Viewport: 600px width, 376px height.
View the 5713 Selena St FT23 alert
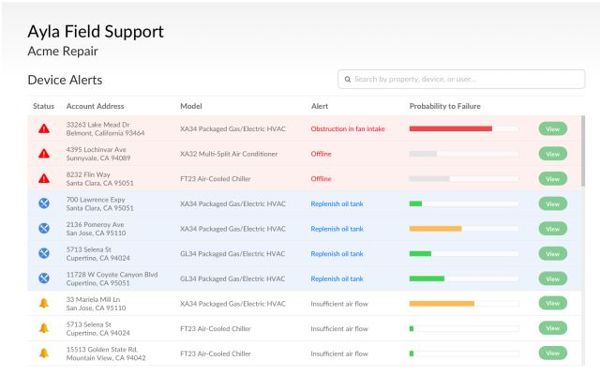click(x=553, y=328)
